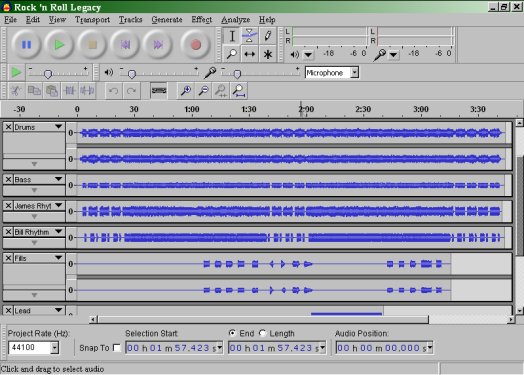
Task: Click the Paste icon
Action: 52,91
